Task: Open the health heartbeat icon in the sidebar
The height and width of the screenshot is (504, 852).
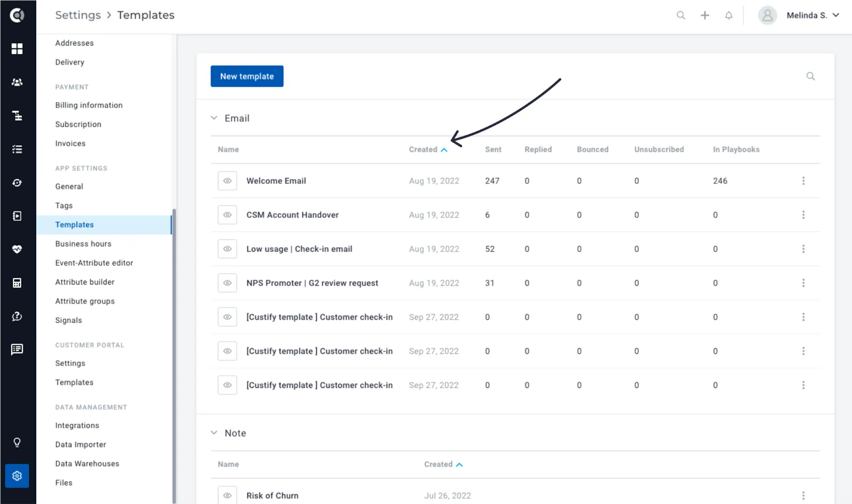Action: click(17, 249)
